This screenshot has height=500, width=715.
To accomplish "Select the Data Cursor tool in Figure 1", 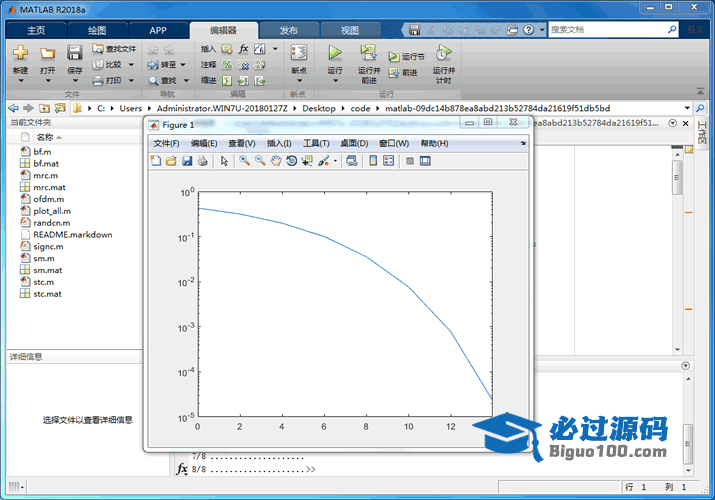I will 307,161.
